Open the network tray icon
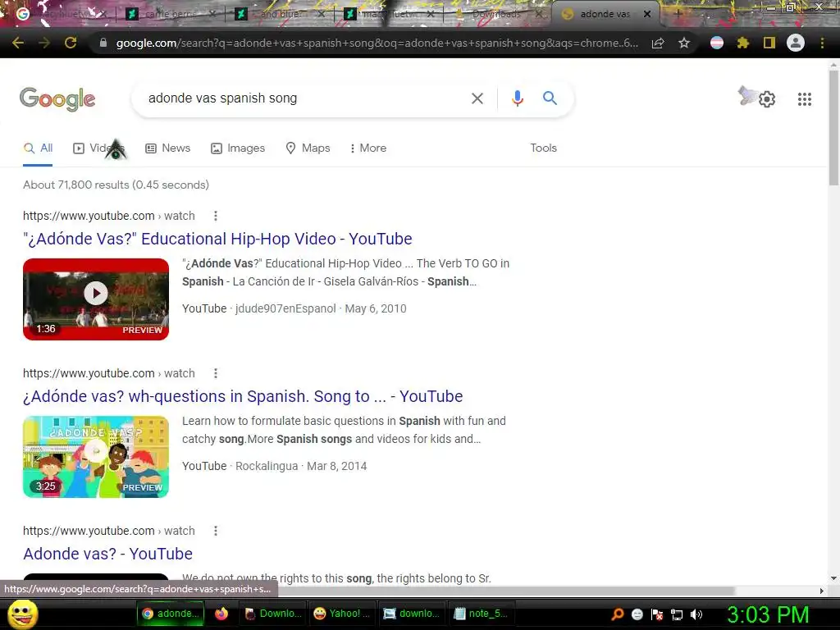This screenshot has height=630, width=840. [x=677, y=614]
